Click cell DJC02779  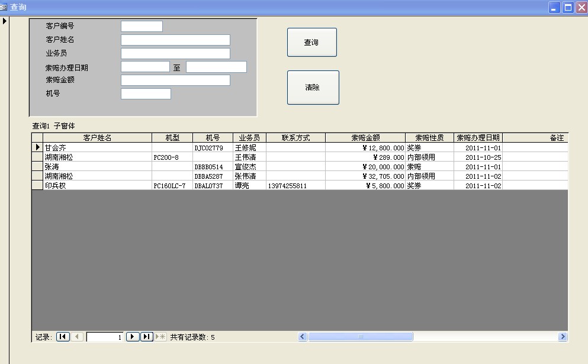pos(213,148)
